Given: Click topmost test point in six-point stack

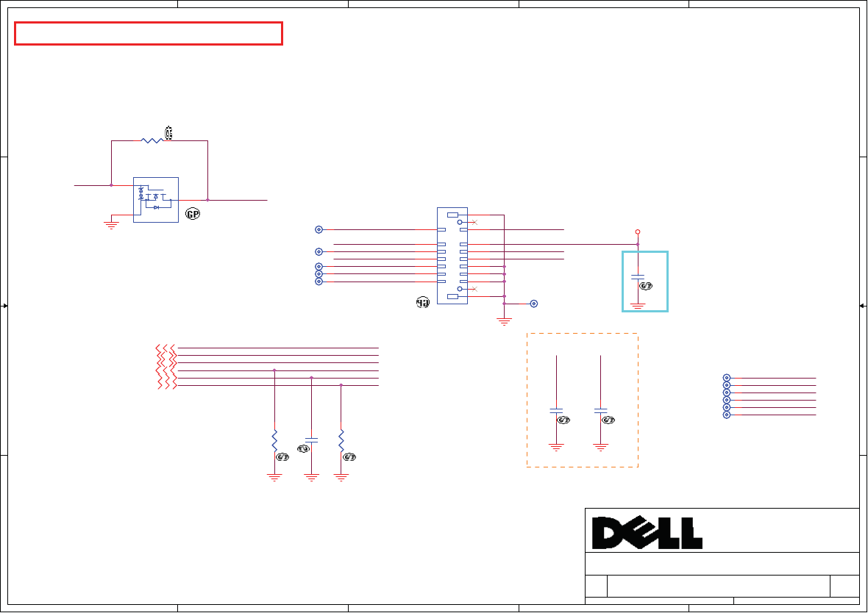Looking at the screenshot, I should click(727, 378).
